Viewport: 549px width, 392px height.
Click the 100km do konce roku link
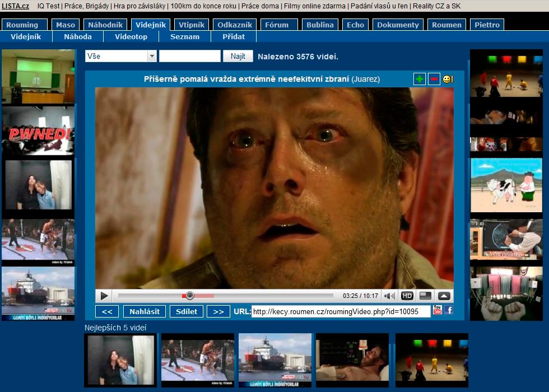click(203, 6)
